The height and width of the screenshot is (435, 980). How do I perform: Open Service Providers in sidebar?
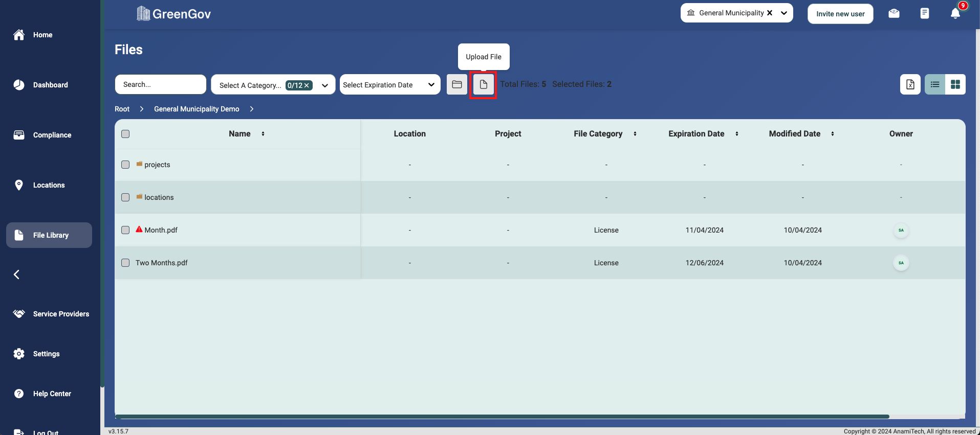61,314
